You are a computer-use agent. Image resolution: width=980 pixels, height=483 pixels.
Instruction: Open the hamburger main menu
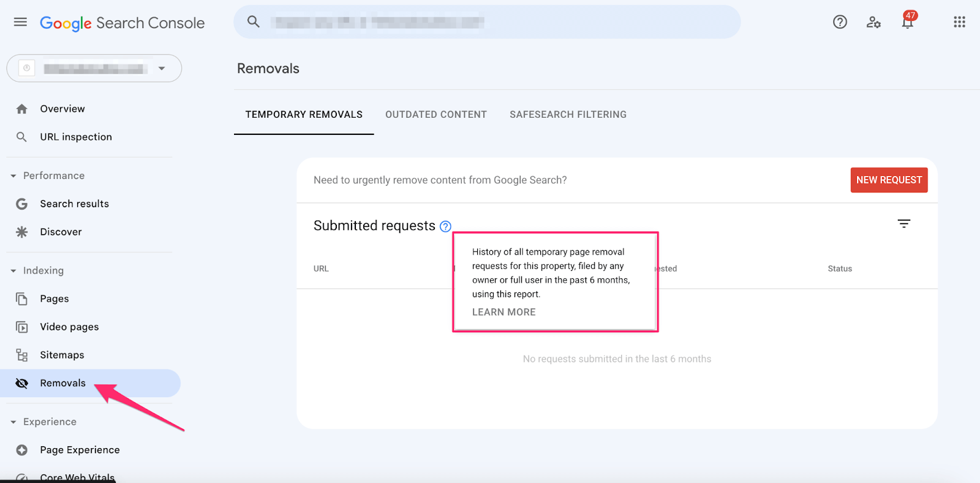click(20, 22)
